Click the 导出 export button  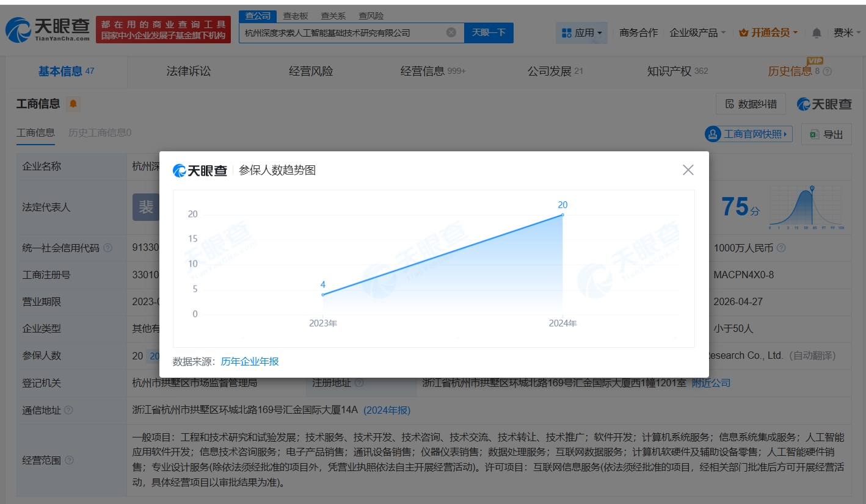click(x=826, y=134)
